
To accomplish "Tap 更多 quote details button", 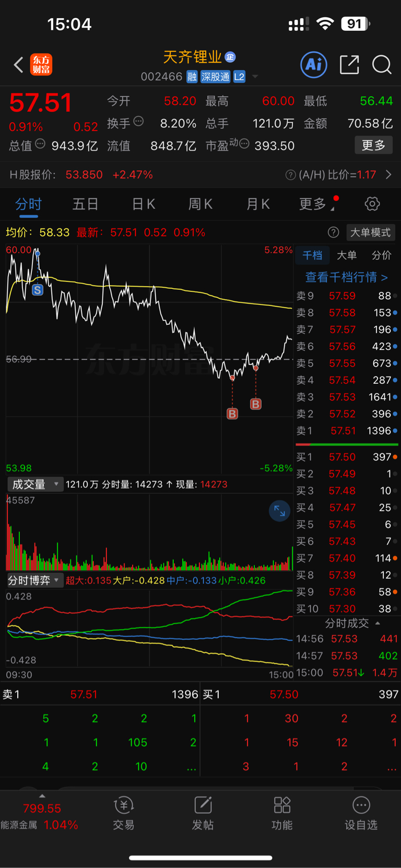I will pos(373,145).
